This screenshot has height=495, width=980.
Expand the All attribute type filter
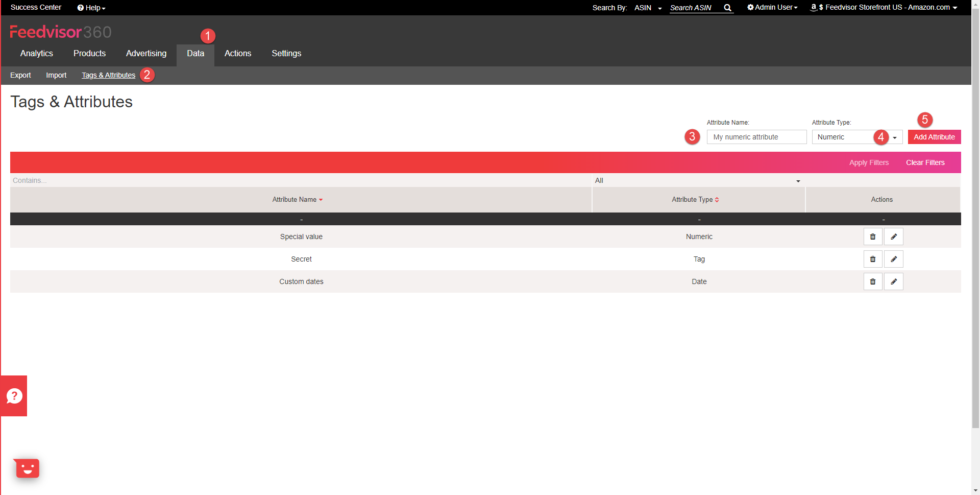(698, 180)
